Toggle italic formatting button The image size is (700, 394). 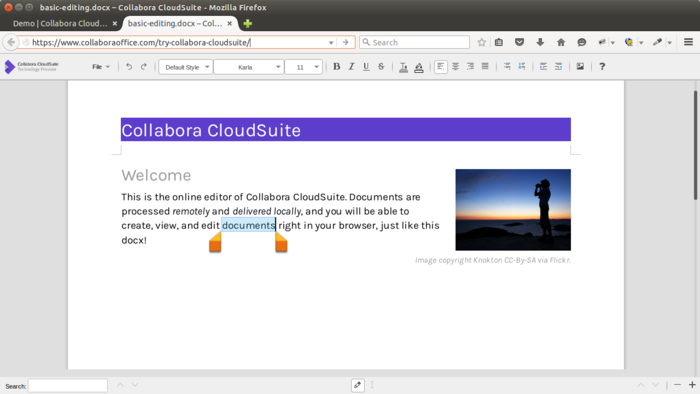coord(351,66)
